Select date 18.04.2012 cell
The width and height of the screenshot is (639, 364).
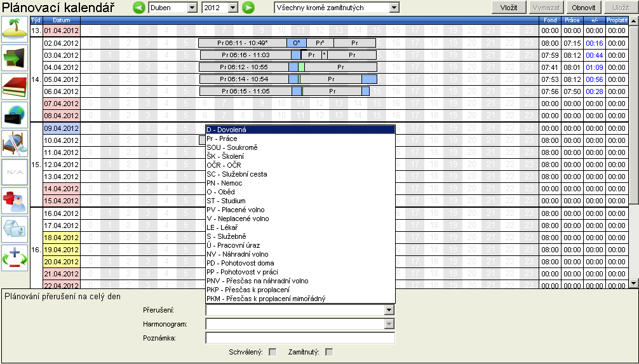click(62, 238)
